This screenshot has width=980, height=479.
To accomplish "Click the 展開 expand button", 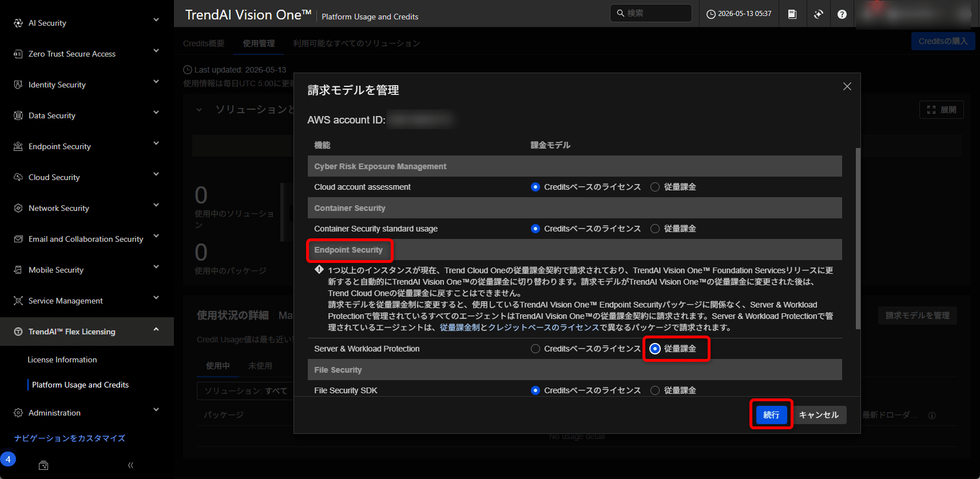I will 942,110.
